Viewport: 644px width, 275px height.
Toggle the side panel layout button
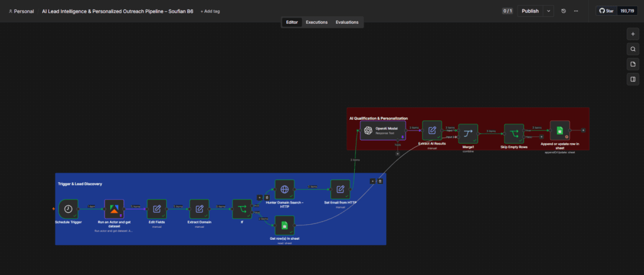pyautogui.click(x=633, y=79)
